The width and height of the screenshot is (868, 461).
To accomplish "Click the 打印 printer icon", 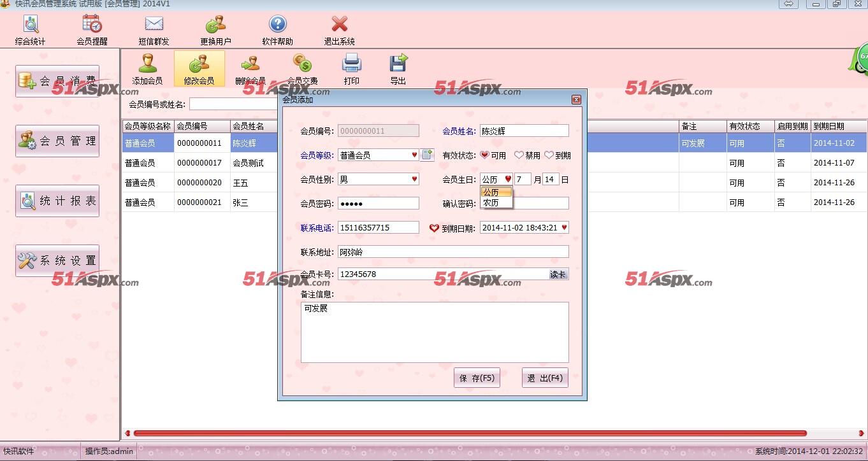I will 352,69.
